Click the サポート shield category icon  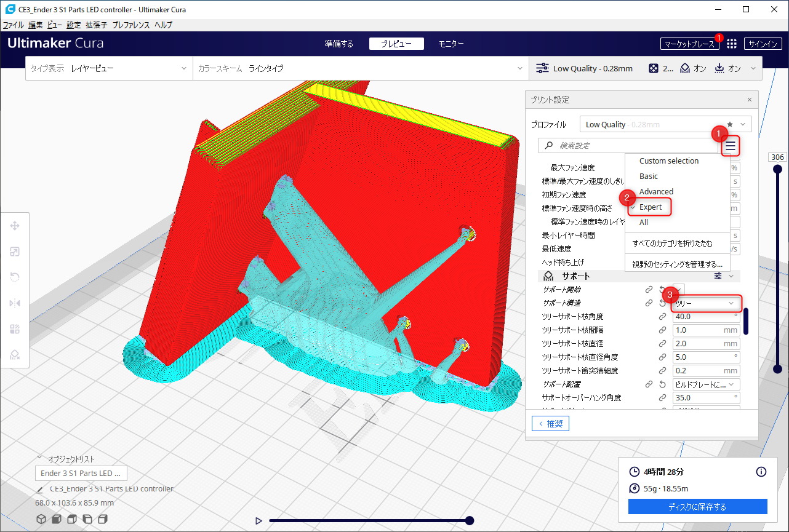tap(548, 276)
